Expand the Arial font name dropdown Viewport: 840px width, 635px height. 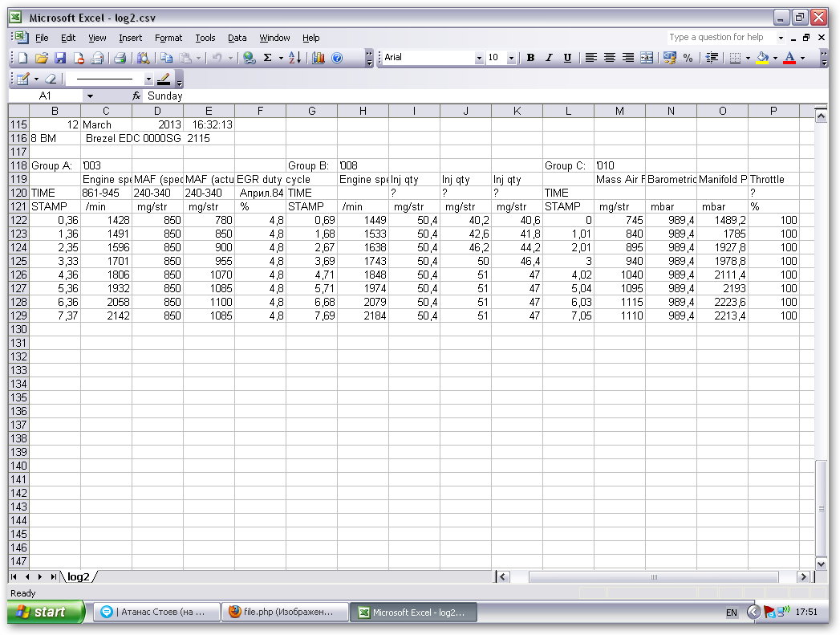480,58
